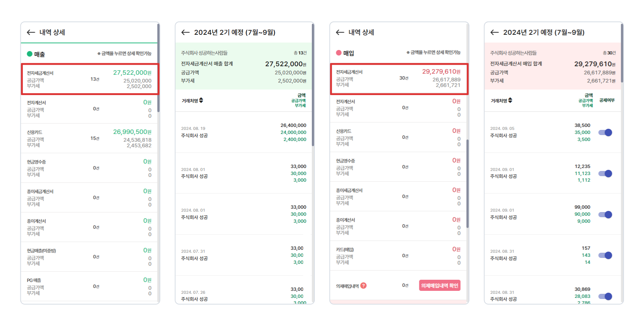The image size is (644, 326).
Task: Toggle 공제여부 for the 38,500 transaction
Action: pos(605,132)
